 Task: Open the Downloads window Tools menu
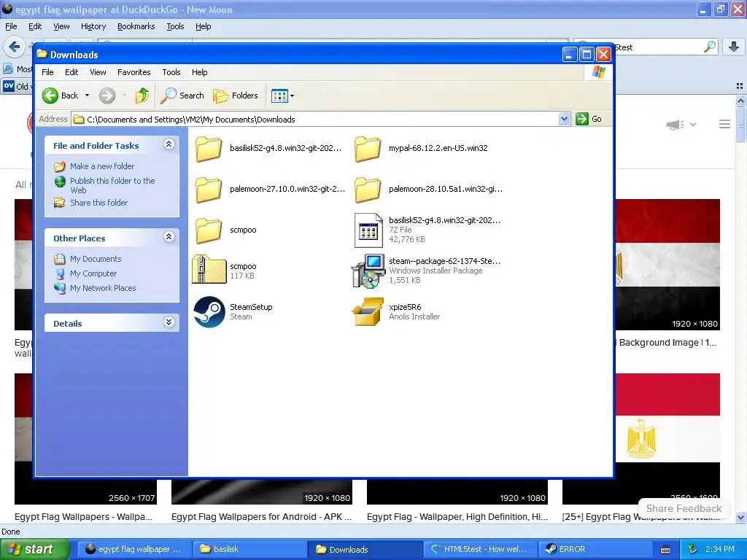171,72
